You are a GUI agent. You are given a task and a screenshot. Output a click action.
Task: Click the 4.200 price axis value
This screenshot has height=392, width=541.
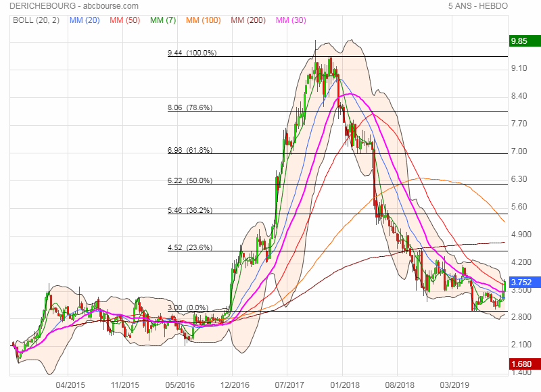[x=521, y=262]
